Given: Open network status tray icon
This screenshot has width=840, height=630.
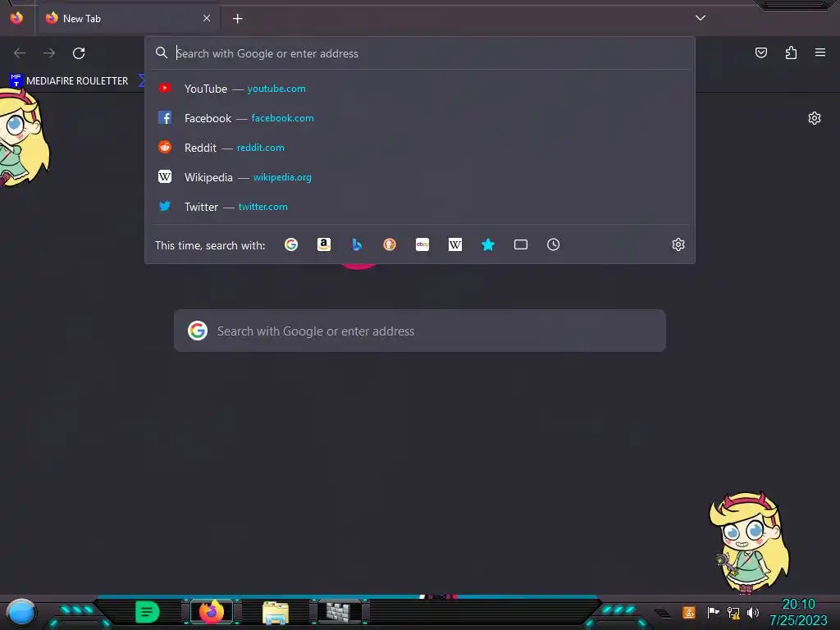Looking at the screenshot, I should (x=733, y=612).
